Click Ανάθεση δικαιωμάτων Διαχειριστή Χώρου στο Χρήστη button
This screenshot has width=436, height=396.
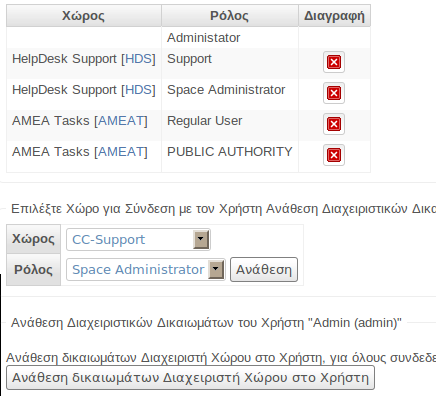[x=190, y=378]
